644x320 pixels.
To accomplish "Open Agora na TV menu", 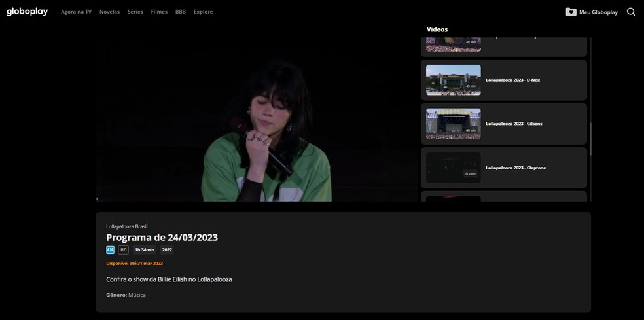I will click(x=77, y=12).
